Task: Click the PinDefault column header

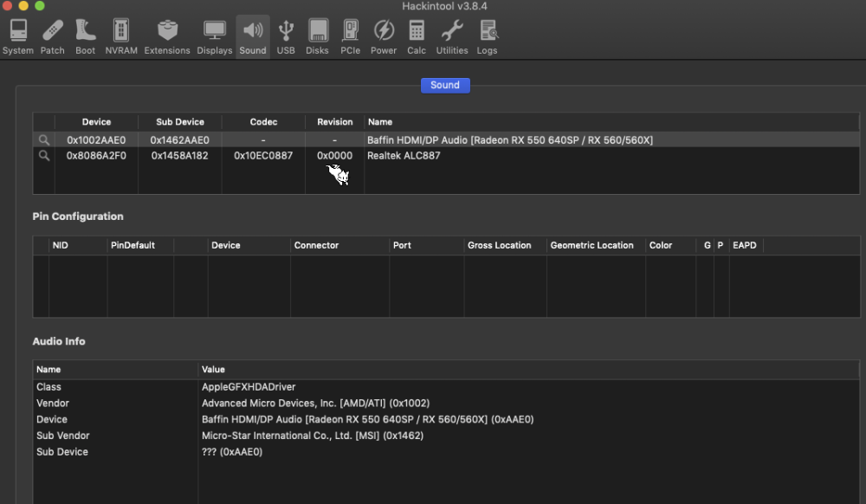Action: click(132, 245)
